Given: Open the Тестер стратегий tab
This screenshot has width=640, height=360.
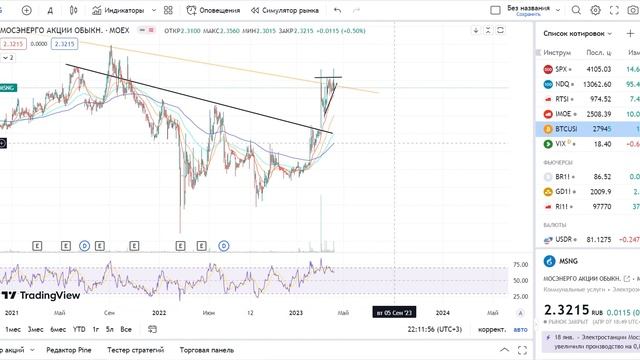Looking at the screenshot, I should tap(136, 350).
